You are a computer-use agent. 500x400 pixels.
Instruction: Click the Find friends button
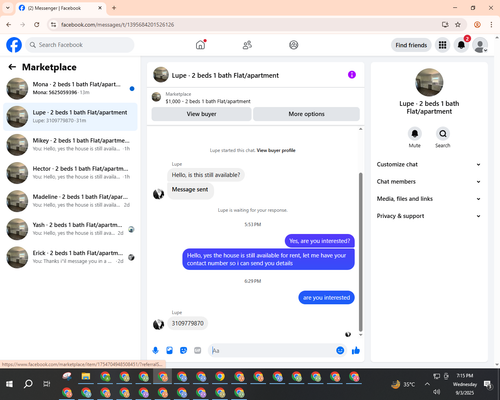click(x=411, y=45)
